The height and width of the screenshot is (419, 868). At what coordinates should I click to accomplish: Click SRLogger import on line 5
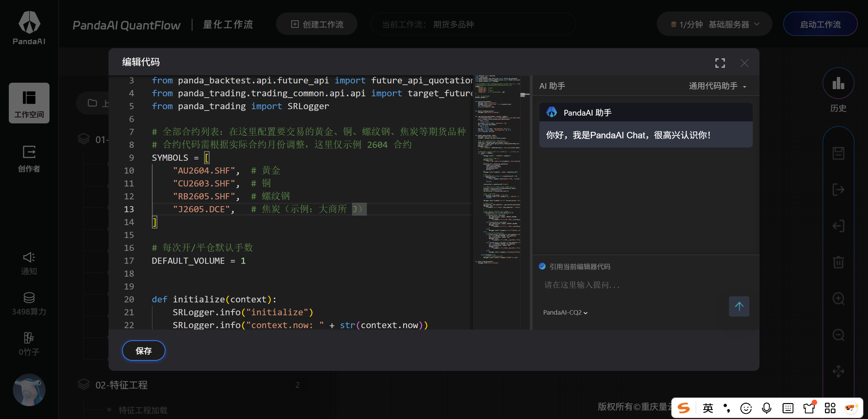click(x=308, y=106)
